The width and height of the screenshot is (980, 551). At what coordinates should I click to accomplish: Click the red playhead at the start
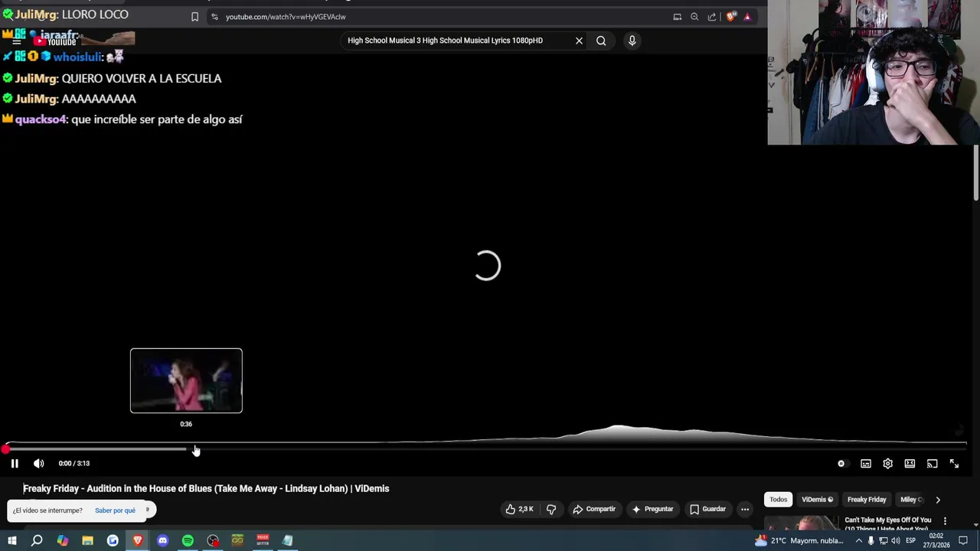tap(6, 449)
